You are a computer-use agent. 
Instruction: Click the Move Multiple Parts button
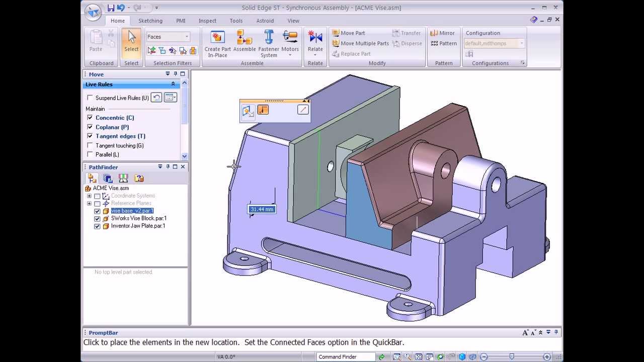[360, 43]
